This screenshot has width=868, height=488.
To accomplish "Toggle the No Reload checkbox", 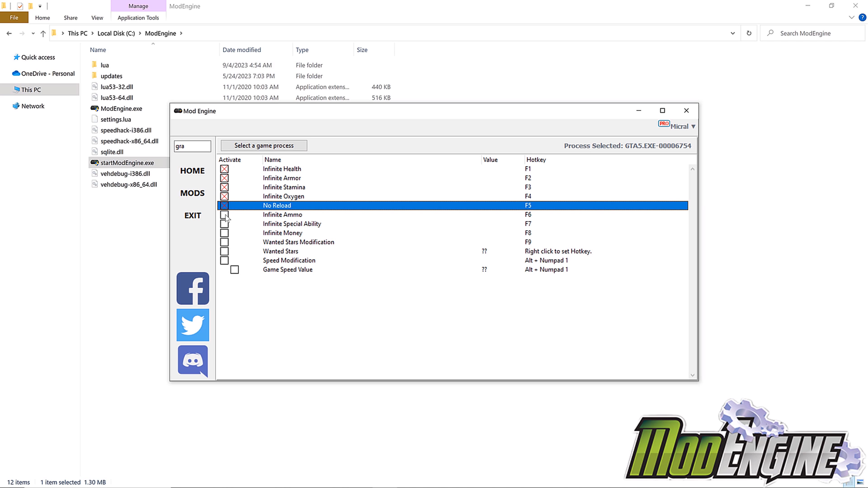I will pos(224,205).
